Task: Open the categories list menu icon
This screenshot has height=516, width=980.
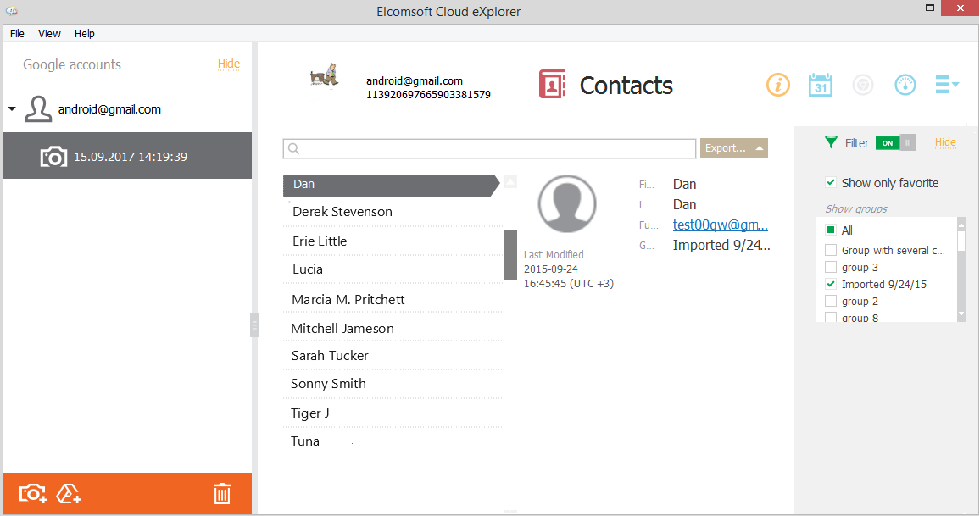Action: pyautogui.click(x=946, y=85)
